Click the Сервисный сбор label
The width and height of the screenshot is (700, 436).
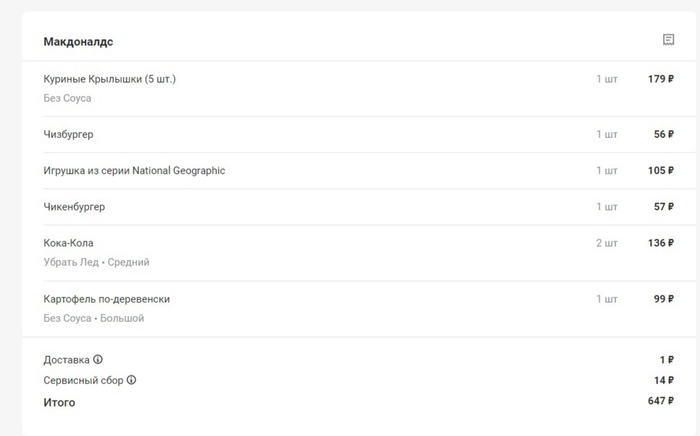(83, 380)
